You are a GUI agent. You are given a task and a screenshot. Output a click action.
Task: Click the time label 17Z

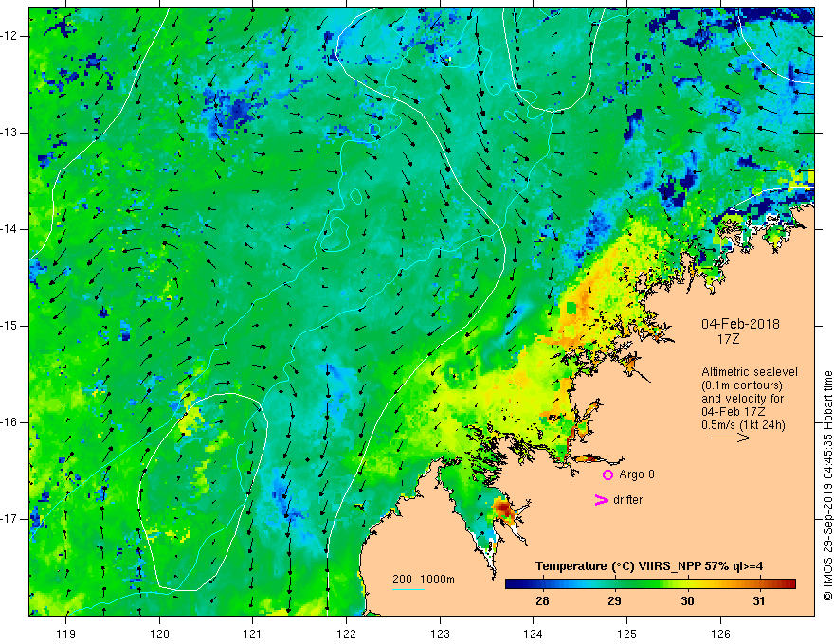(x=728, y=339)
